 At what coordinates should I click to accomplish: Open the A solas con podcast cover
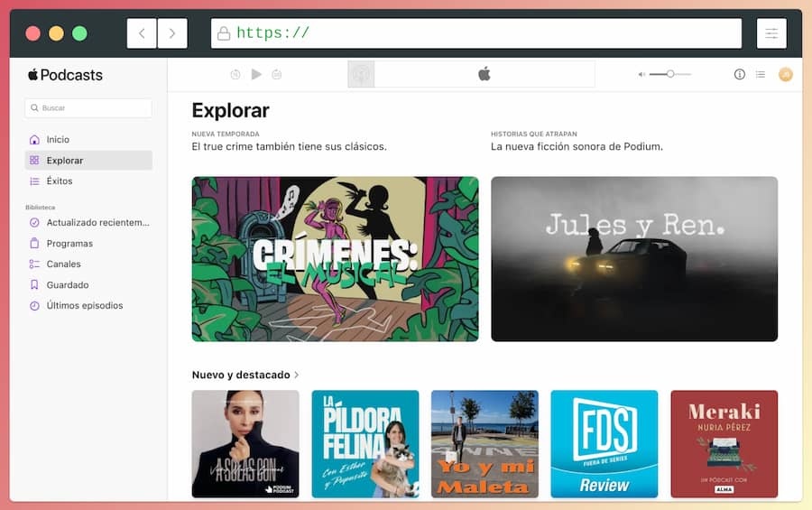[x=245, y=444]
